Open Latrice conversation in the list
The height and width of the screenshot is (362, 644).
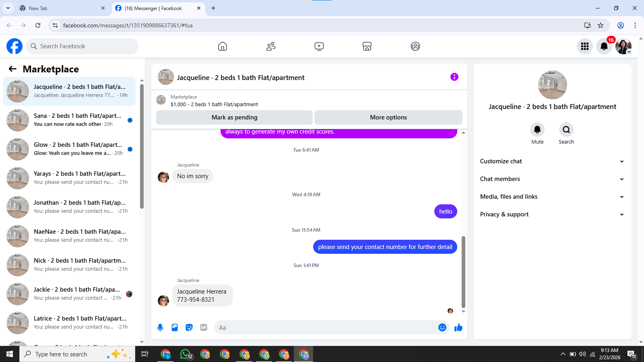pos(69,323)
